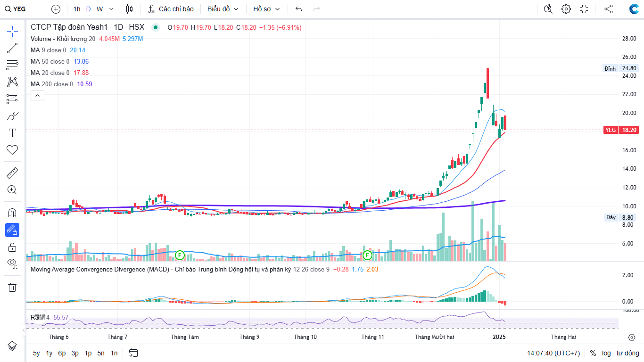644x362 pixels.
Task: Switch to the 1h timeframe
Action: click(77, 9)
